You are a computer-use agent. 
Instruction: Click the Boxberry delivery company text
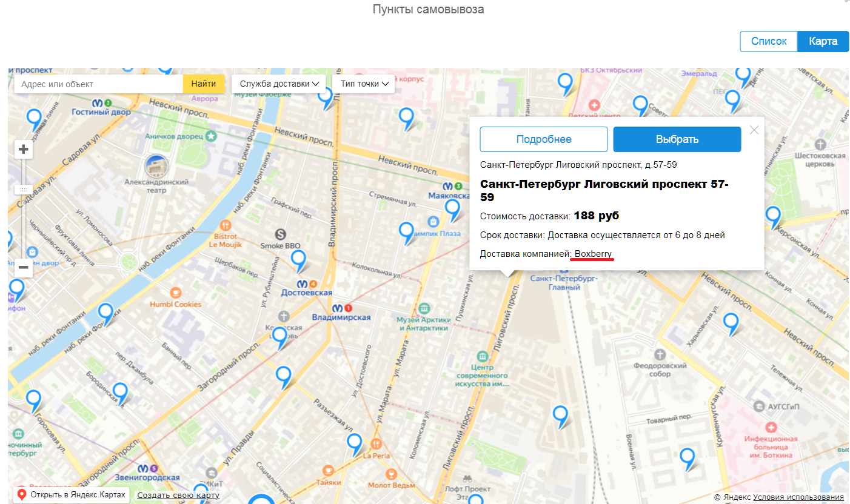point(594,253)
